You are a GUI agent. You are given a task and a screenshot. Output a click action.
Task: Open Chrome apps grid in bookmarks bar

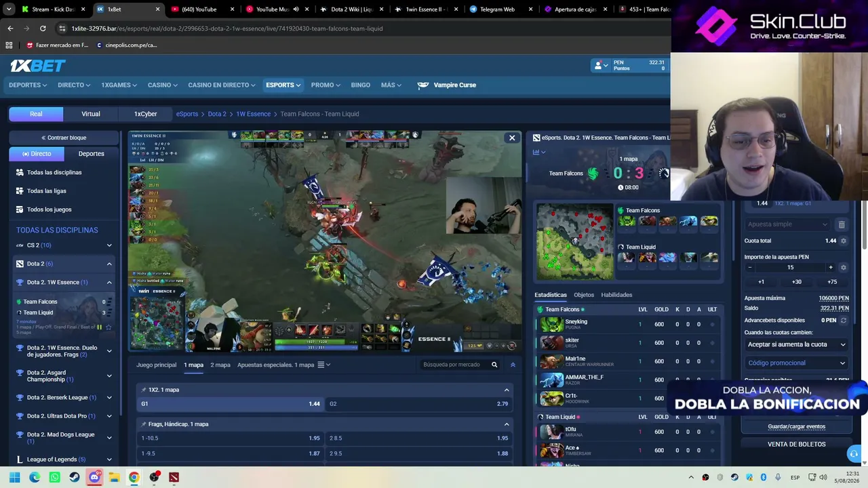click(9, 45)
